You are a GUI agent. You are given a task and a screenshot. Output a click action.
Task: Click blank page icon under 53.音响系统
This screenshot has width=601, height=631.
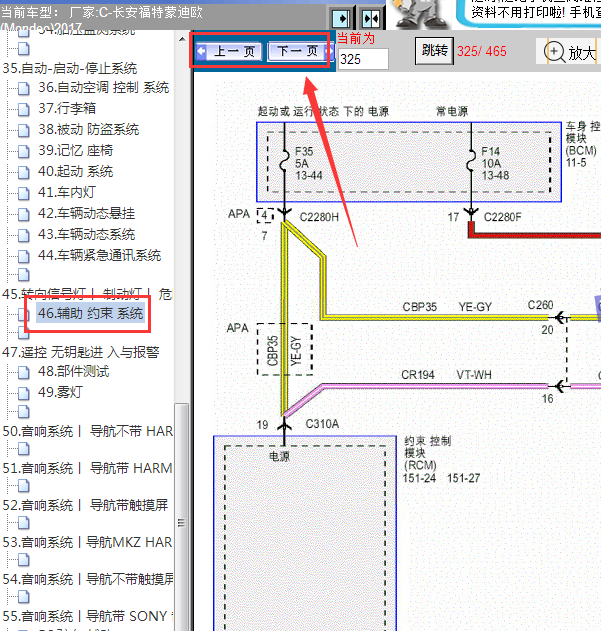coord(24,559)
